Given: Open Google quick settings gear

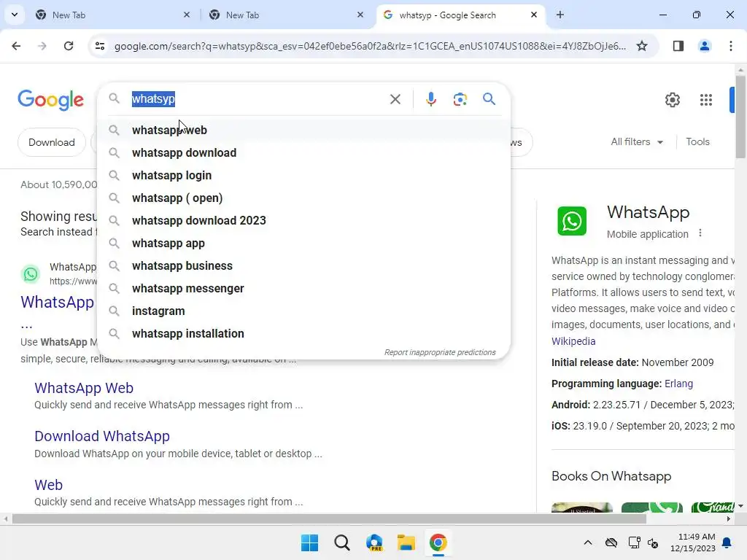Looking at the screenshot, I should (672, 99).
